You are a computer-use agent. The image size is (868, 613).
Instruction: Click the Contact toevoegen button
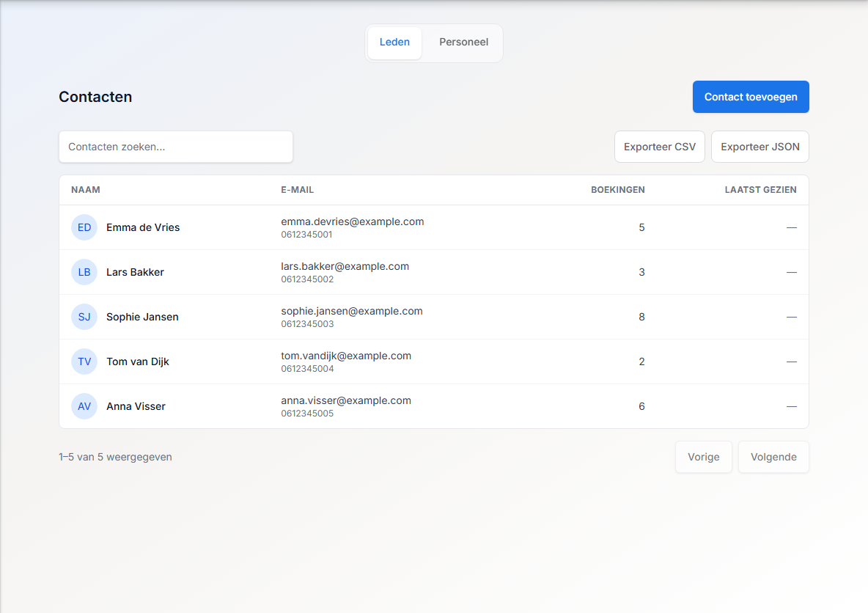coord(751,97)
